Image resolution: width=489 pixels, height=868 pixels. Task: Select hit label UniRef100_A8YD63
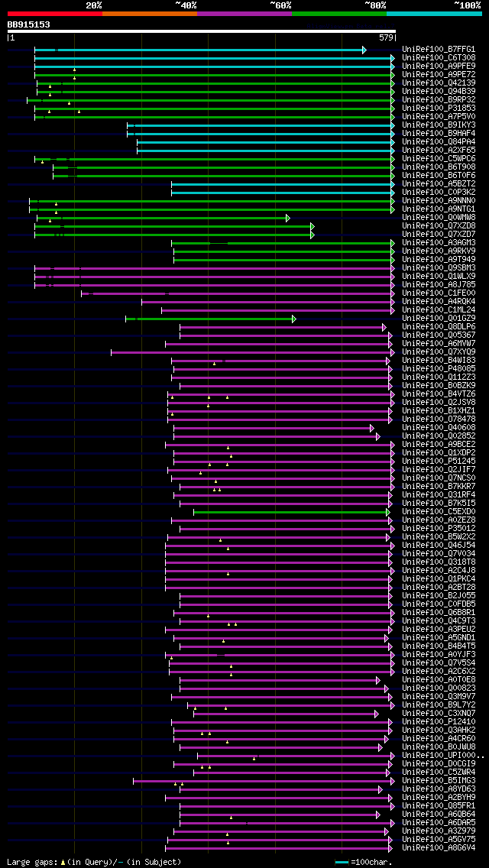click(x=439, y=789)
